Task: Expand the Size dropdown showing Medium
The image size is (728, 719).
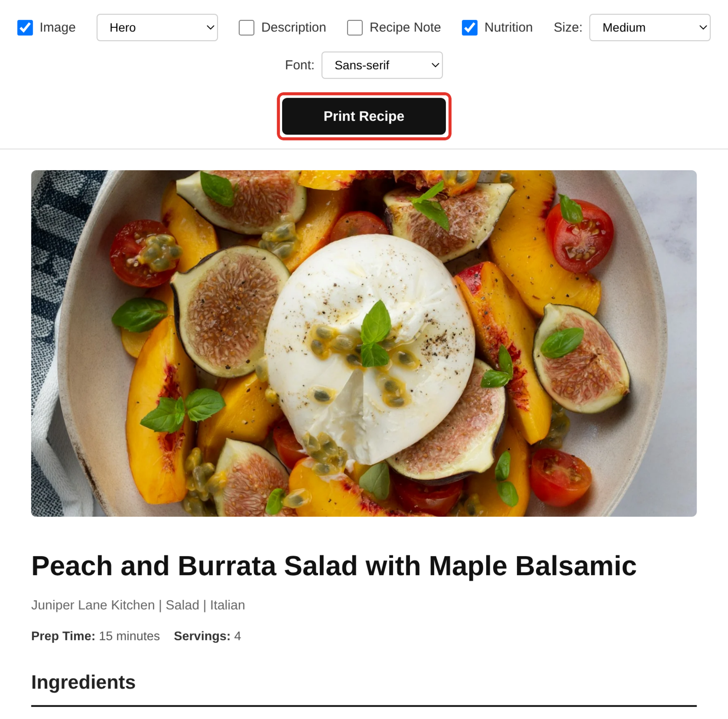Action: [650, 28]
